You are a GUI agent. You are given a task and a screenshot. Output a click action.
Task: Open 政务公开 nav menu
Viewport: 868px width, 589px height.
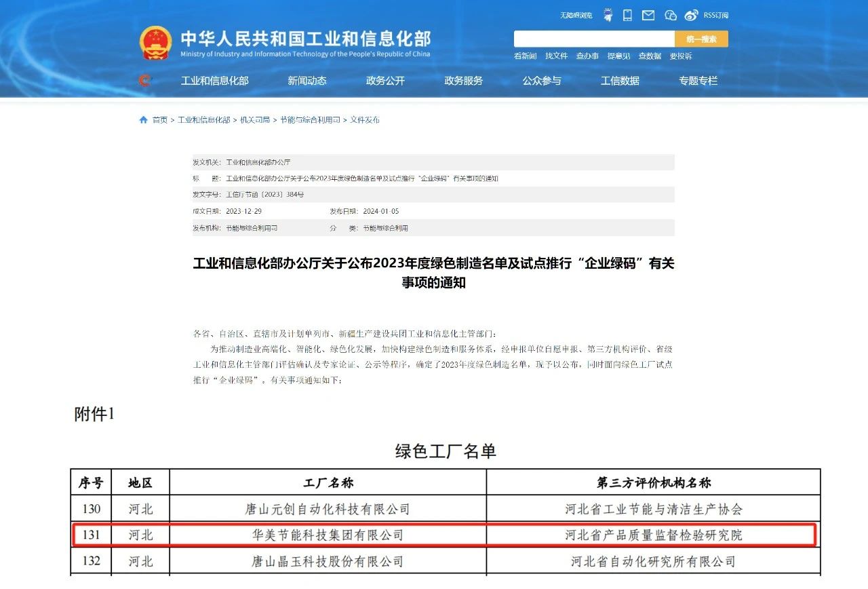385,81
